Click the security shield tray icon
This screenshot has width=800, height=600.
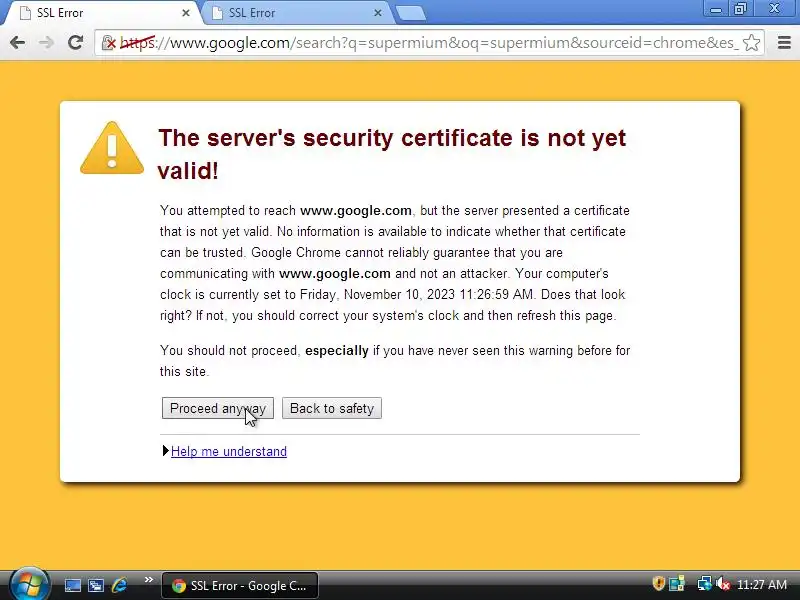pos(659,584)
